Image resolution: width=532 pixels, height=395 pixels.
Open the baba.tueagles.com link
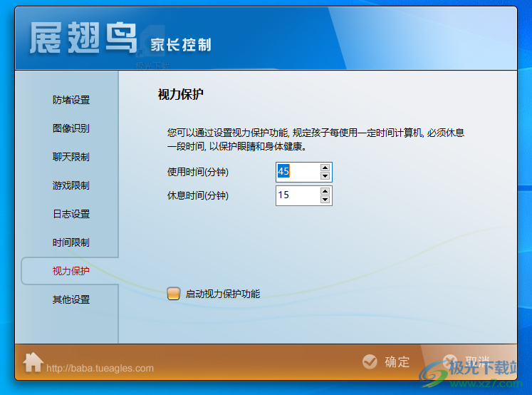100,369
